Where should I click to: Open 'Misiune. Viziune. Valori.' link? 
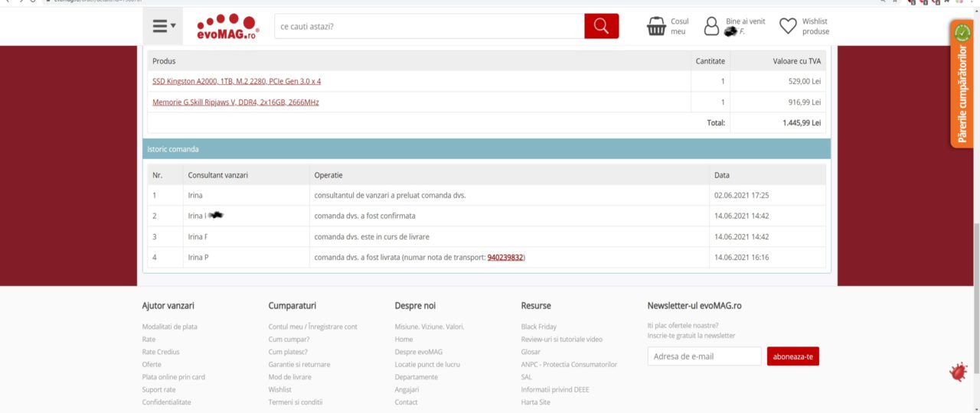point(430,327)
